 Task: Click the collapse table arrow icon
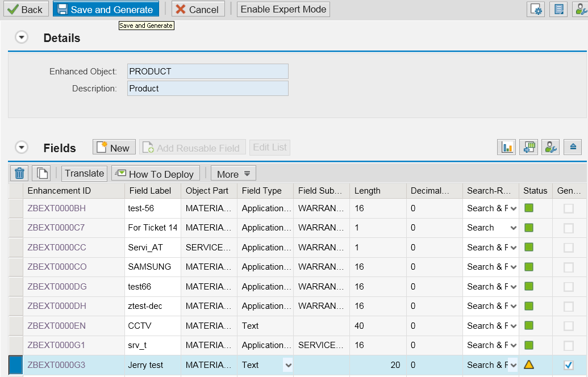coord(573,147)
